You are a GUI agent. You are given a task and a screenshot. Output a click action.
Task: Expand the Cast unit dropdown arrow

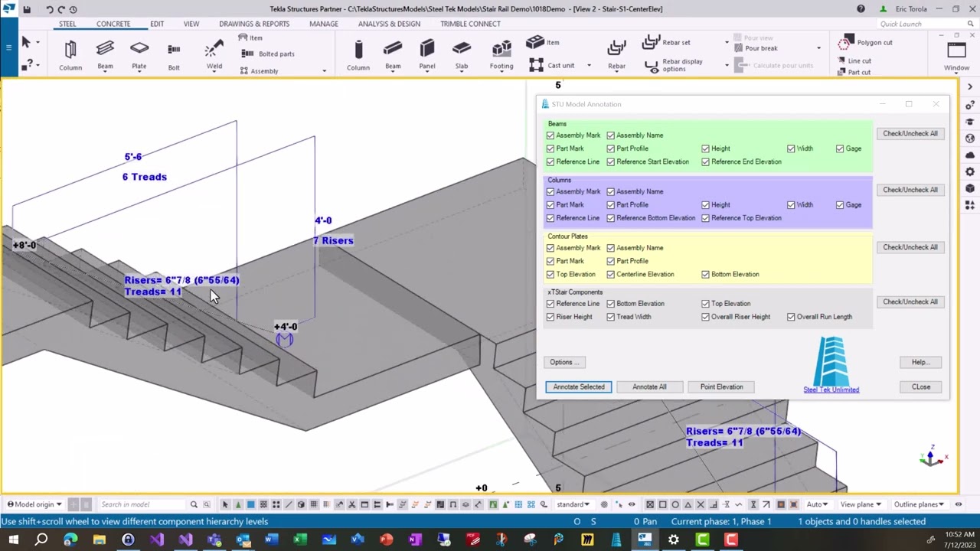[589, 66]
